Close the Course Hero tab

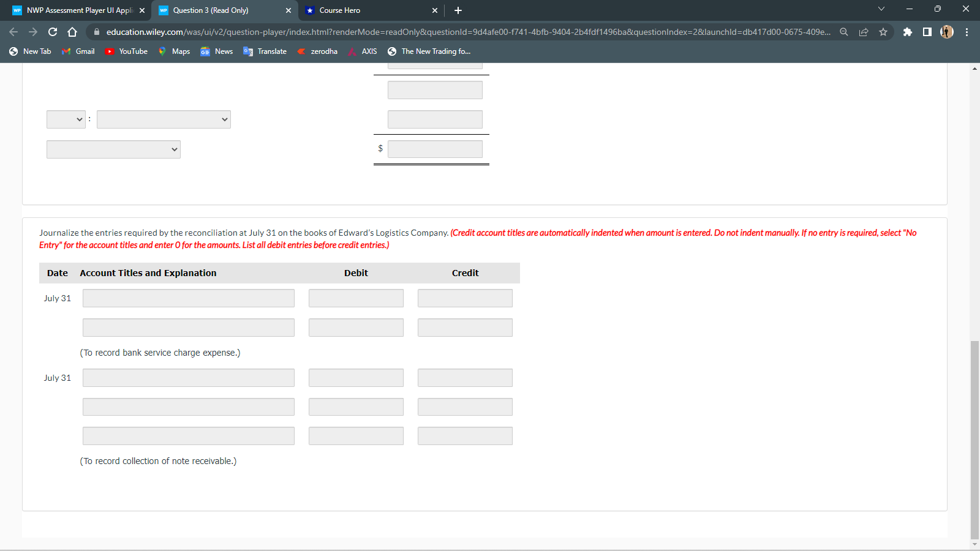(x=435, y=10)
